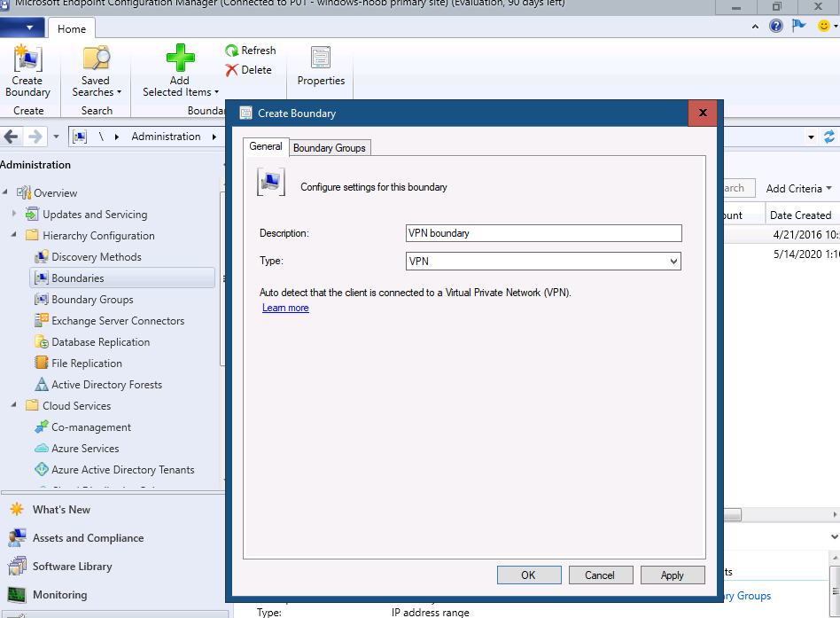This screenshot has width=840, height=618.
Task: Cancel the Create Boundary dialog
Action: point(601,575)
